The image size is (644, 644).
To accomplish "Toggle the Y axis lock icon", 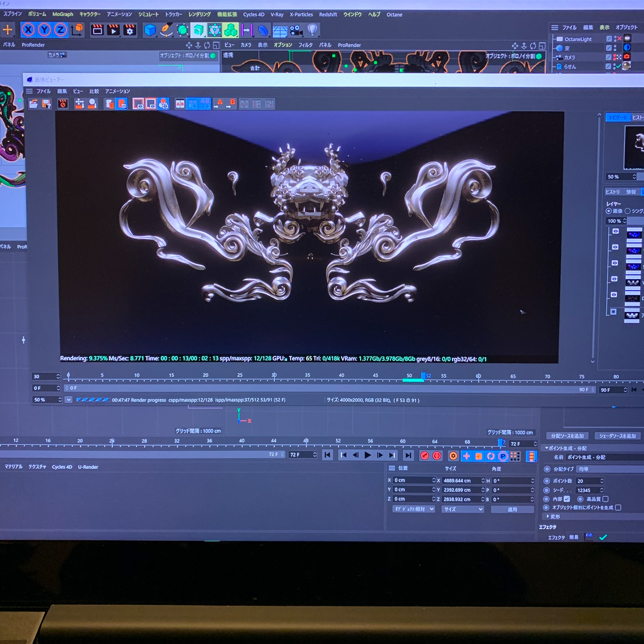I will click(x=44, y=30).
